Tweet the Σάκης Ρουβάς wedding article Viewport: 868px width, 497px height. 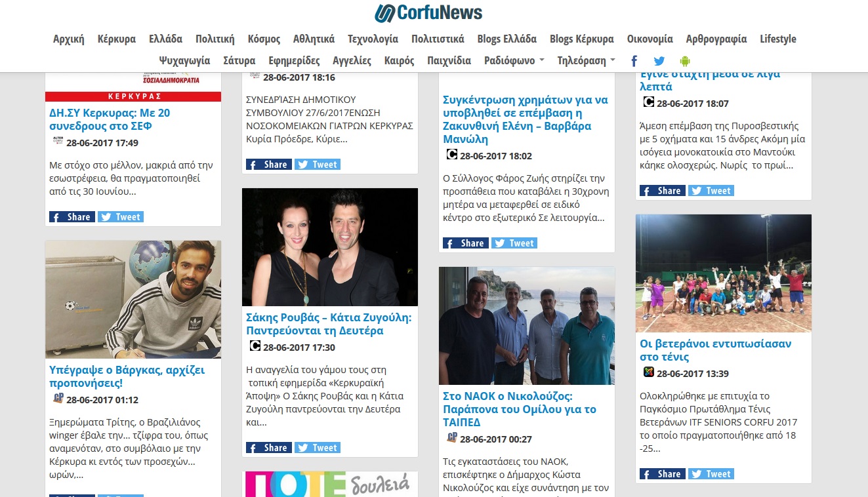tap(318, 448)
